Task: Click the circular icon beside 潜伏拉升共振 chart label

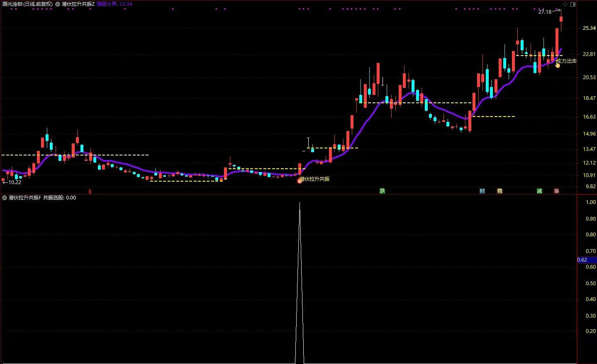Action: [300, 180]
